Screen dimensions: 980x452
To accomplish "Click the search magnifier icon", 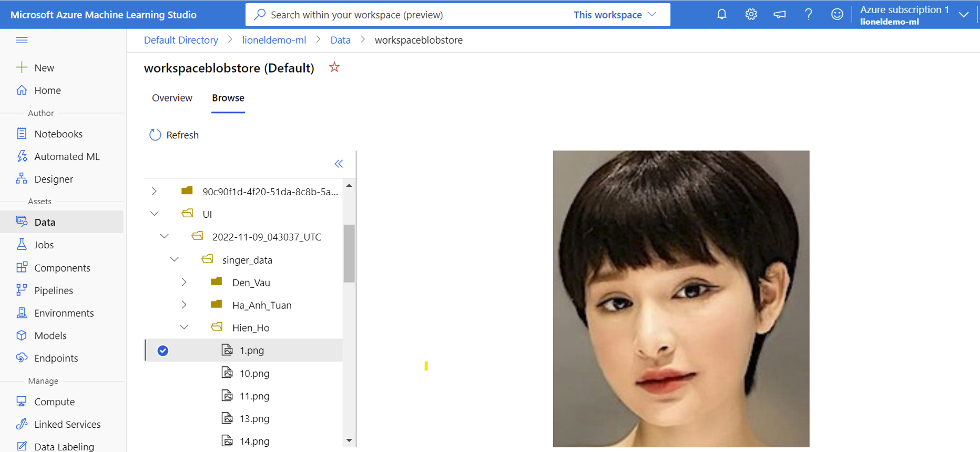I will tap(260, 14).
